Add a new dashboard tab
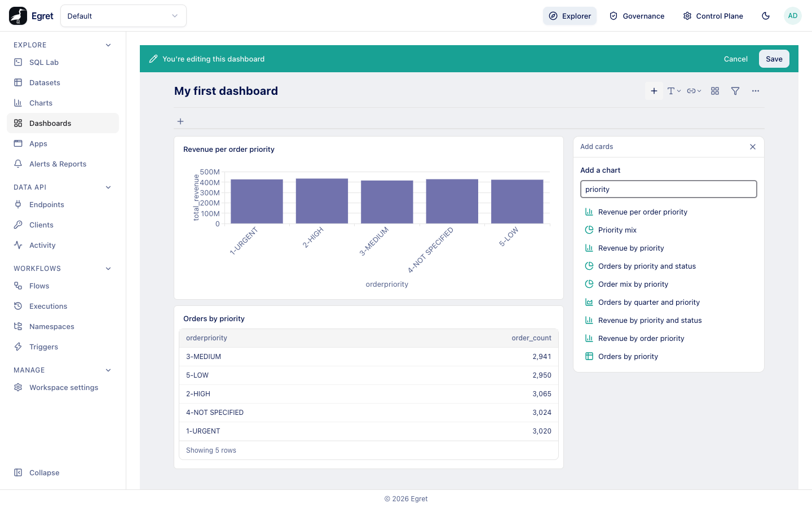The image size is (812, 508). coord(180,121)
